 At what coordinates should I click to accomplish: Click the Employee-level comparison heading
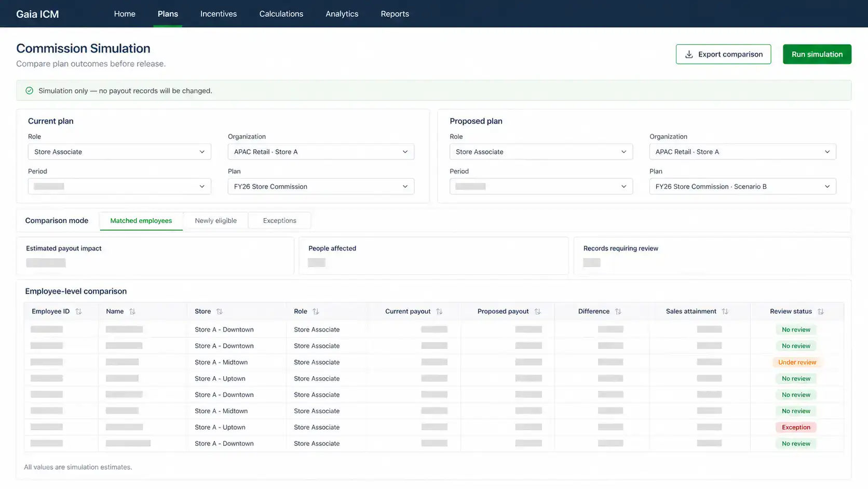(x=76, y=292)
